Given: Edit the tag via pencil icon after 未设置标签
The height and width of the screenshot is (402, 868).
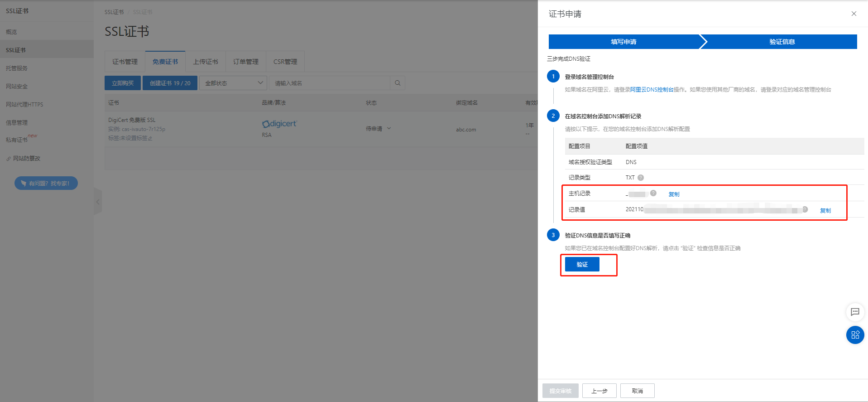Looking at the screenshot, I should (150, 138).
